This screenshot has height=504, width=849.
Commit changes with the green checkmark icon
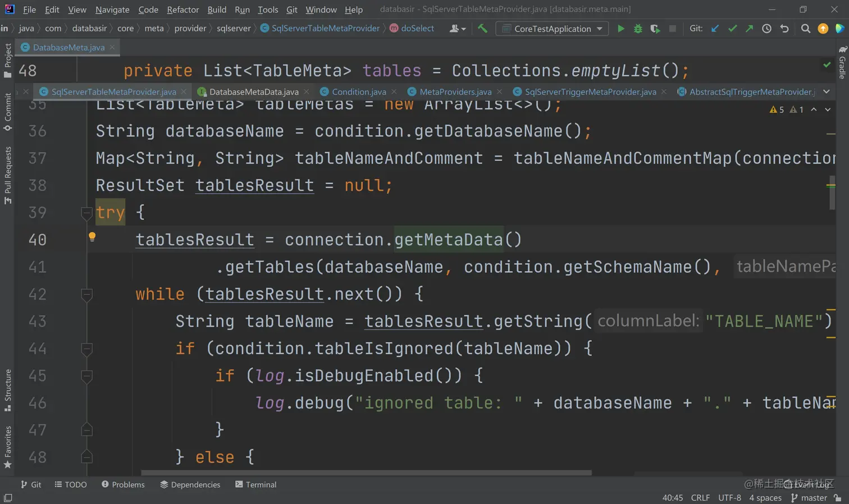[732, 29]
